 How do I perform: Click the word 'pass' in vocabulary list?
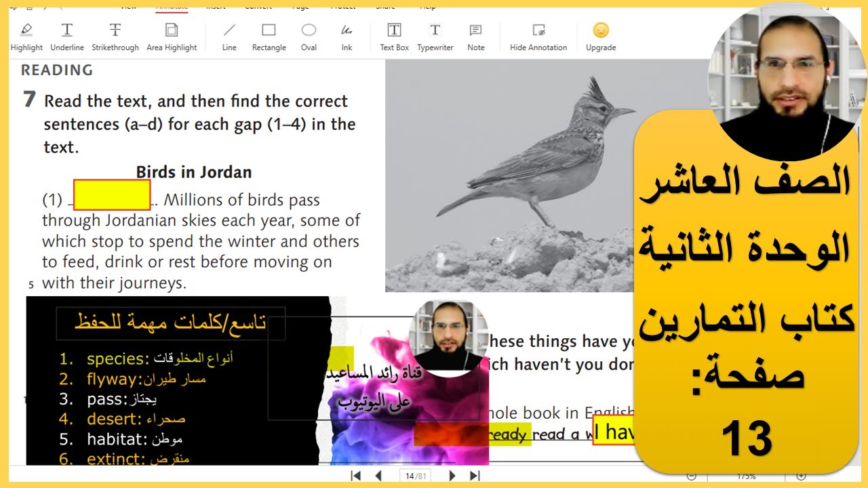coord(105,400)
